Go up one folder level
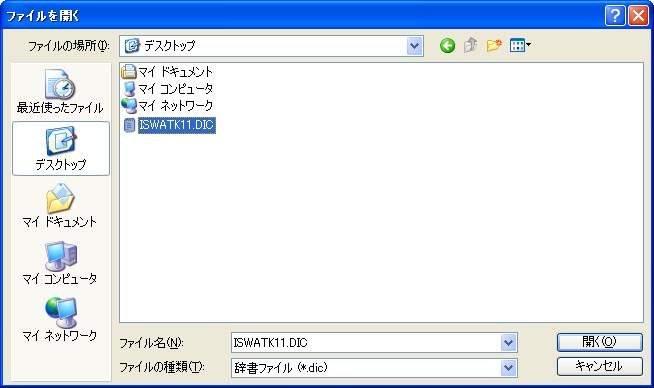The image size is (654, 388). [x=470, y=45]
